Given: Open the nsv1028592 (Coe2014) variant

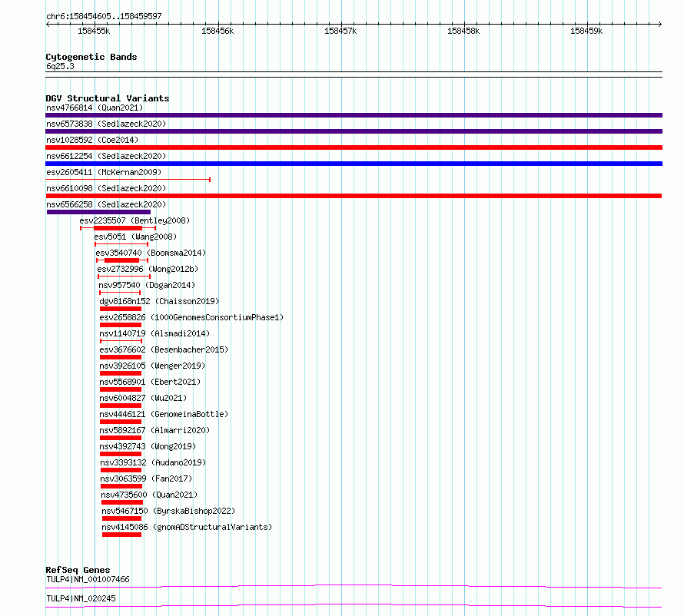Looking at the screenshot, I should [92, 140].
